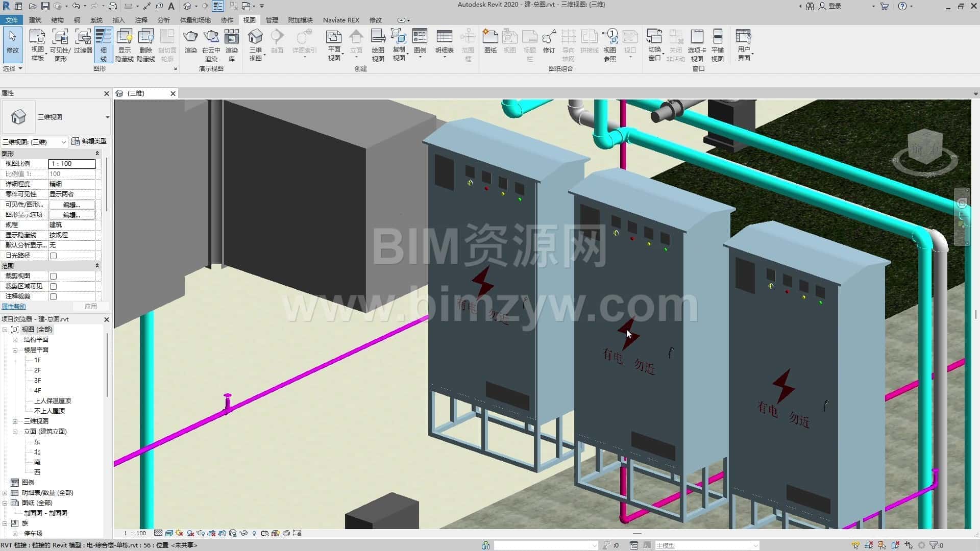Switch to Annotate (注释) ribbon tab
The height and width of the screenshot is (551, 980).
tap(141, 20)
